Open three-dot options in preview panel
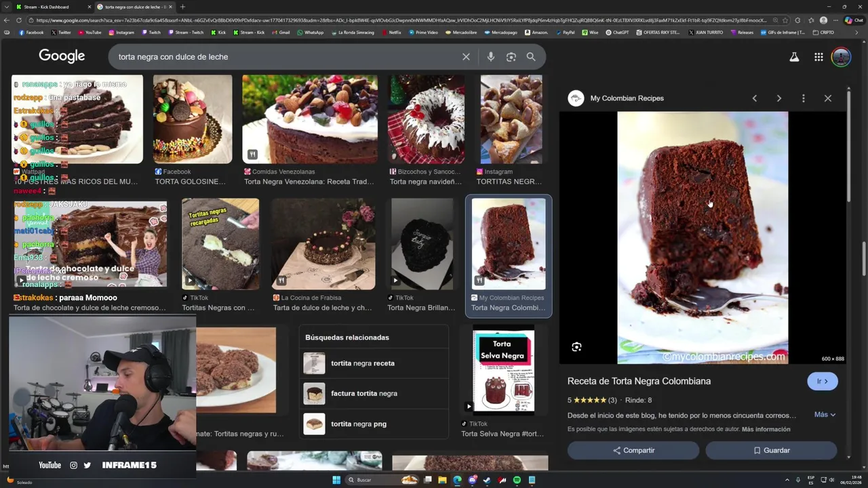This screenshot has width=868, height=488. pos(803,98)
